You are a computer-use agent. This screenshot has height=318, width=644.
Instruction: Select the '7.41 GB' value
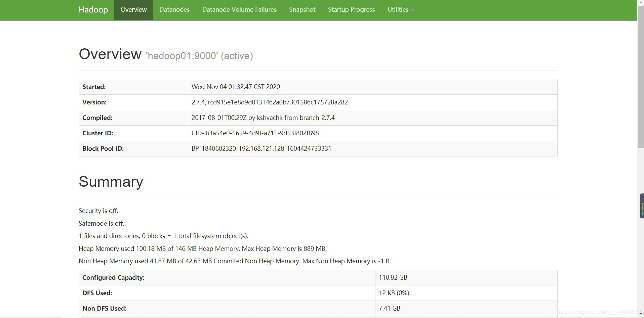point(390,308)
